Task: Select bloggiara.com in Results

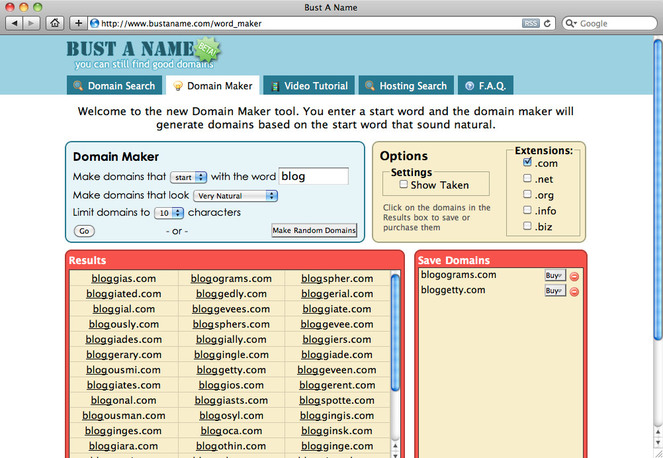Action: pyautogui.click(x=123, y=446)
